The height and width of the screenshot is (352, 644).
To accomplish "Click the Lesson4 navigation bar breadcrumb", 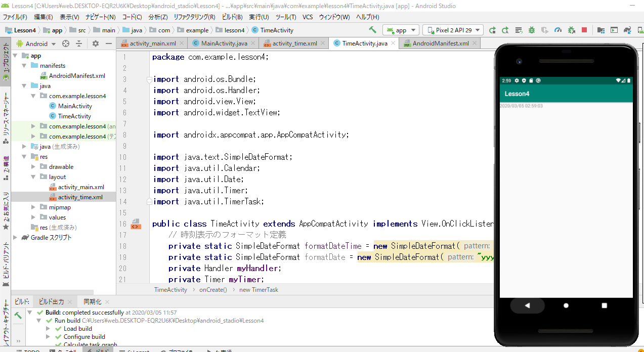I will [20, 30].
